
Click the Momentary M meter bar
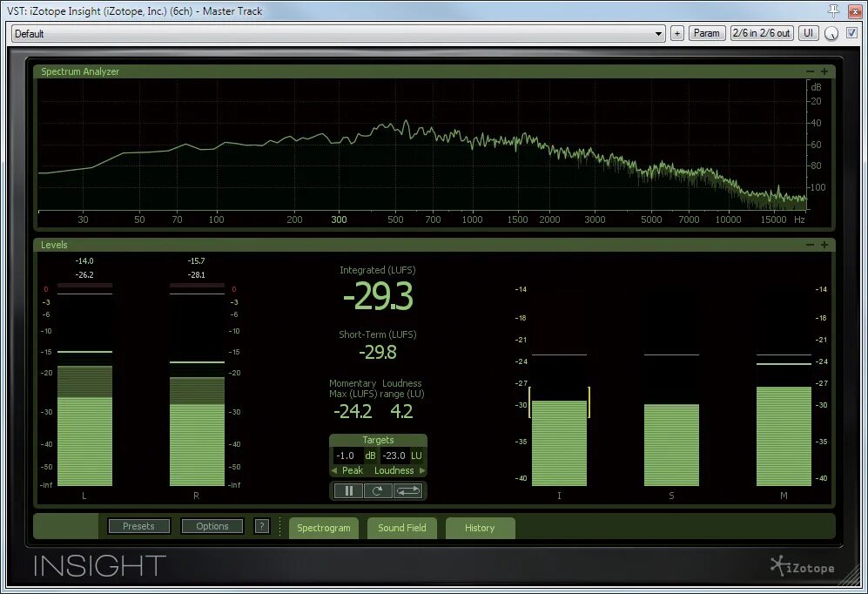coord(784,436)
